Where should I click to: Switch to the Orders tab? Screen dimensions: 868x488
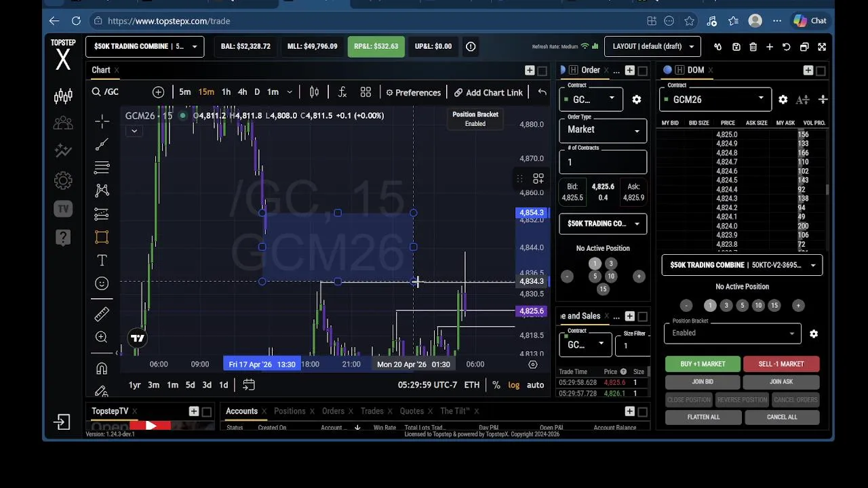click(x=333, y=411)
